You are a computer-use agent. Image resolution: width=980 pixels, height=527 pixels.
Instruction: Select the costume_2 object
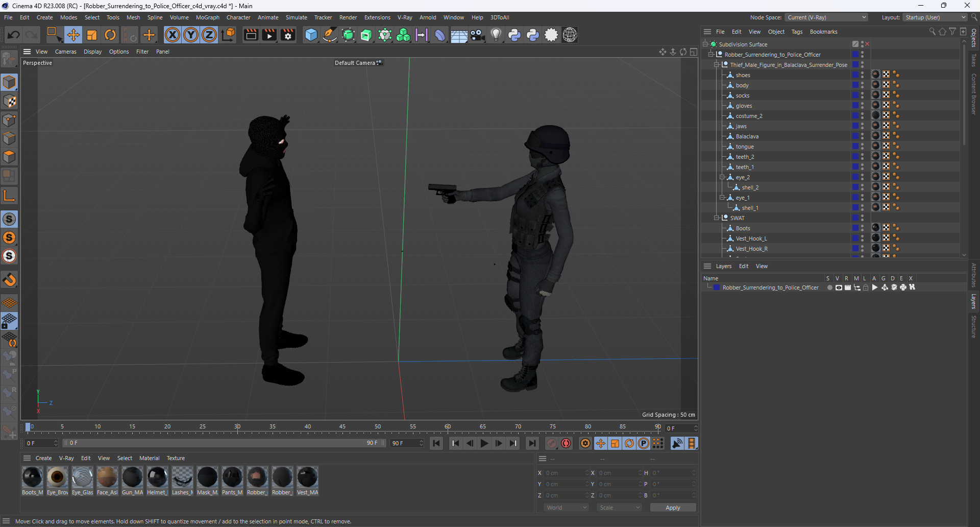(749, 116)
